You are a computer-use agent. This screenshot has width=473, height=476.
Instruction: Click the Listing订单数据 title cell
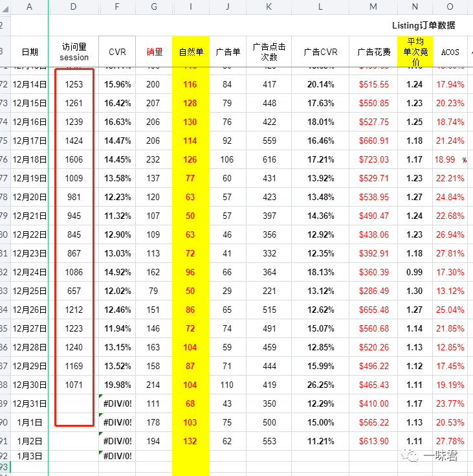[423, 26]
